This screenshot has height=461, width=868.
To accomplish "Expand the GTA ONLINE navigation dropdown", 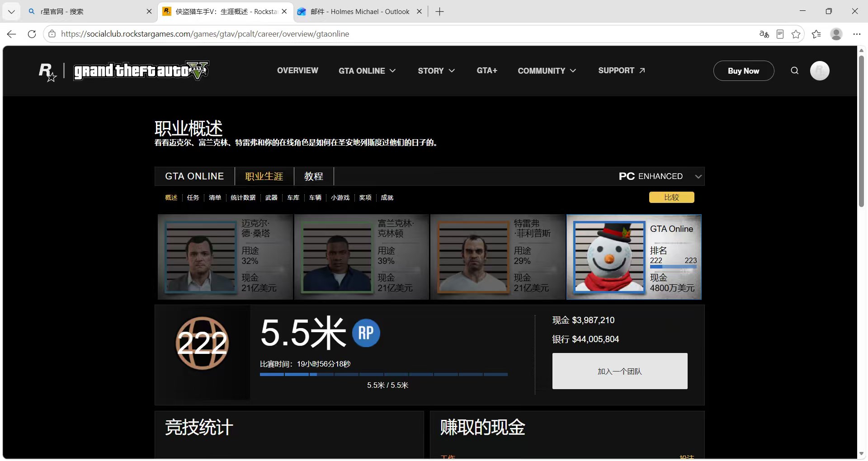I will pos(367,71).
